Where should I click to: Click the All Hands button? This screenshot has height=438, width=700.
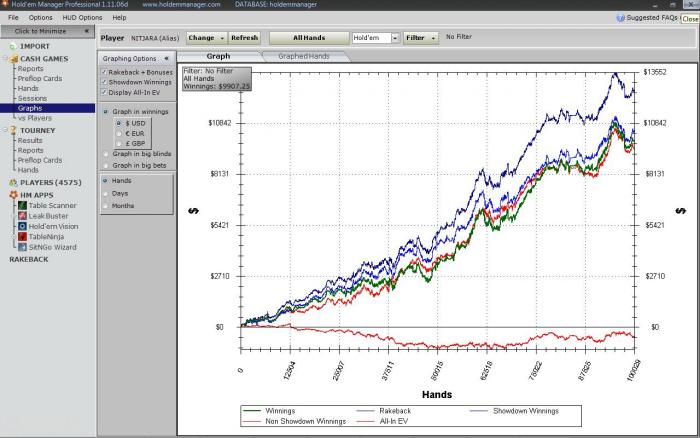click(x=309, y=38)
